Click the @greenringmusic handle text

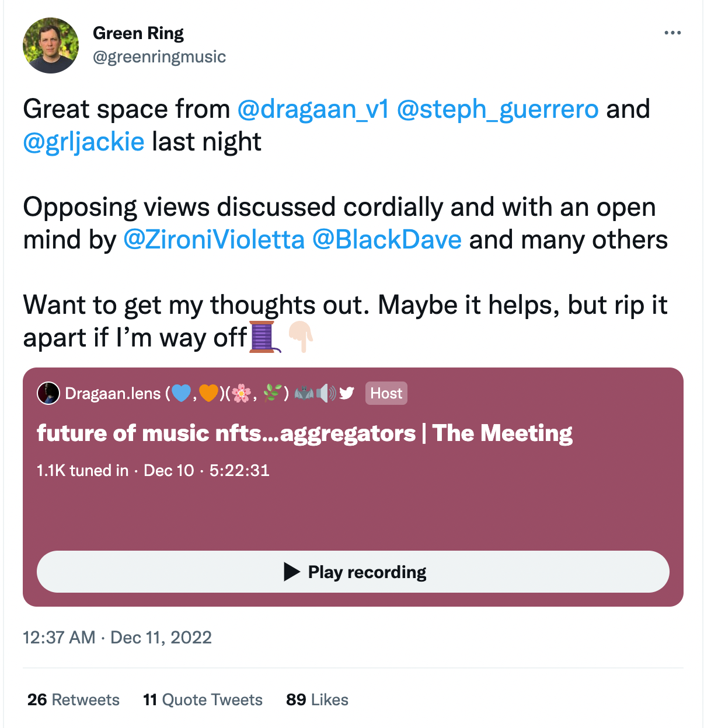click(160, 57)
